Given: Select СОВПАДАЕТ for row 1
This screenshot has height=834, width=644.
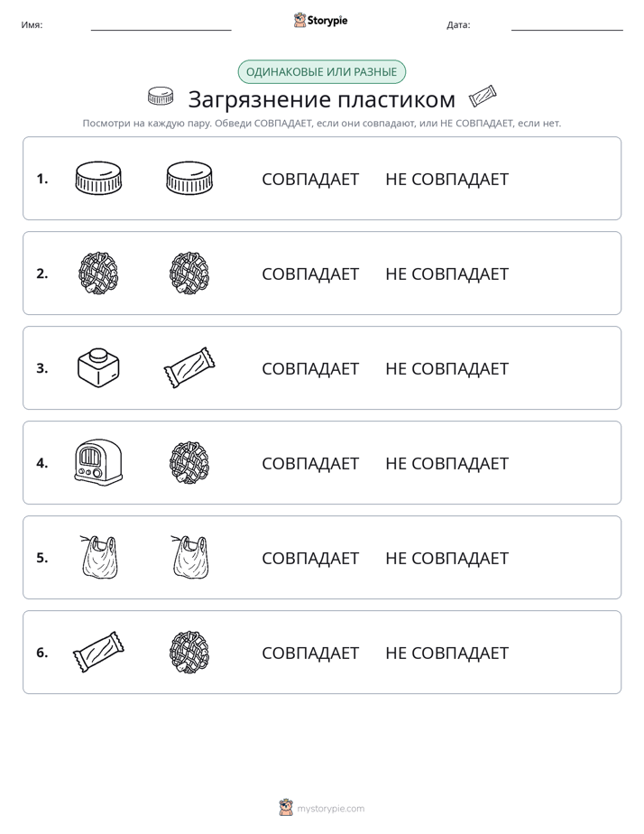Looking at the screenshot, I should pos(310,180).
